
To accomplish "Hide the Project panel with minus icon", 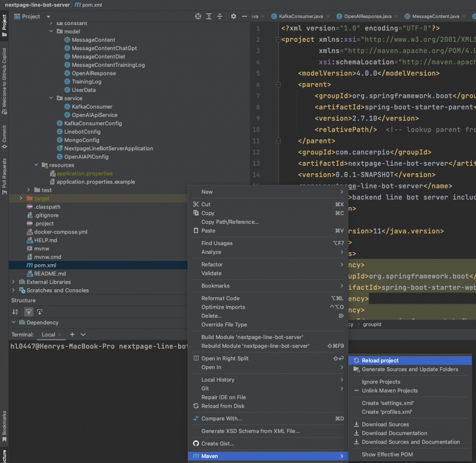I will tap(244, 16).
